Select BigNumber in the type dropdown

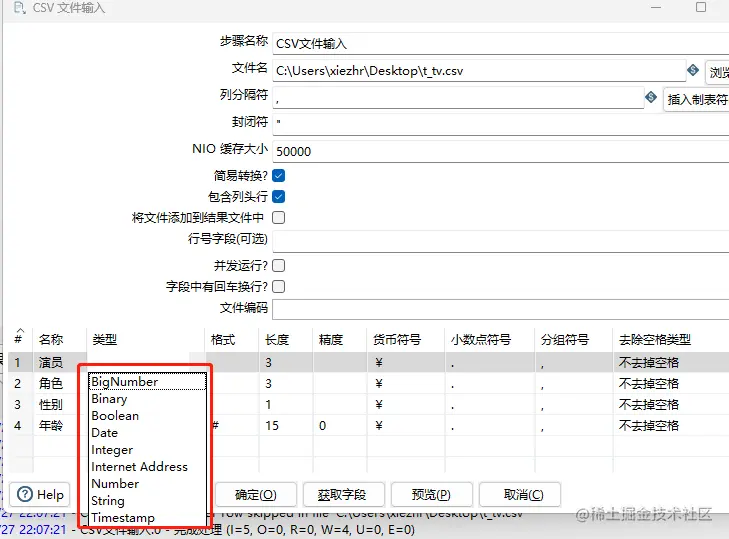click(147, 381)
